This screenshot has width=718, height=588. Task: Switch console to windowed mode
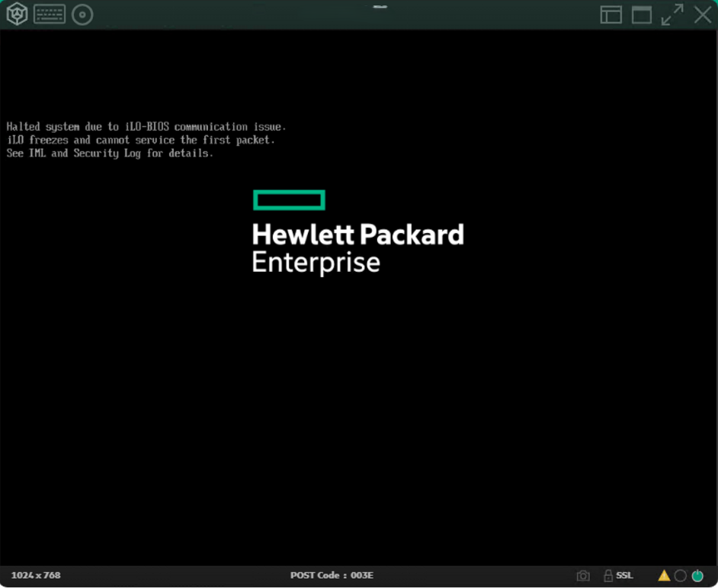642,14
